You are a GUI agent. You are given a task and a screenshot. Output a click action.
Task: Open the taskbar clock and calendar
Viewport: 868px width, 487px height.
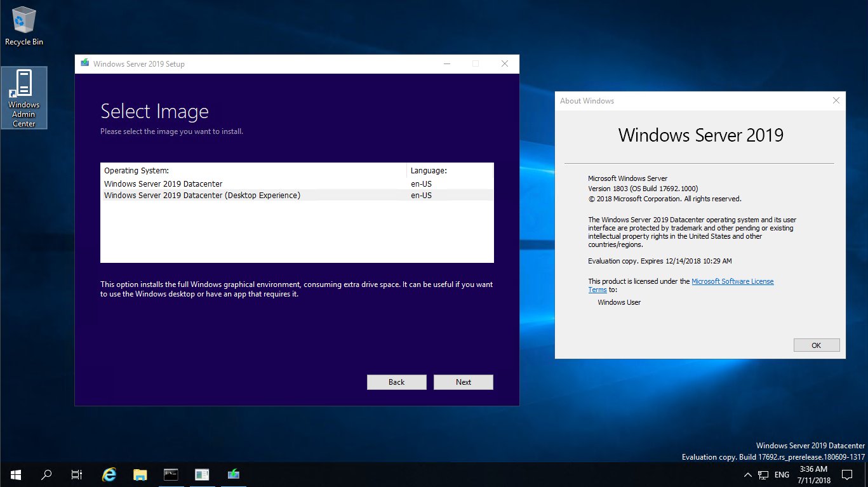pos(815,474)
